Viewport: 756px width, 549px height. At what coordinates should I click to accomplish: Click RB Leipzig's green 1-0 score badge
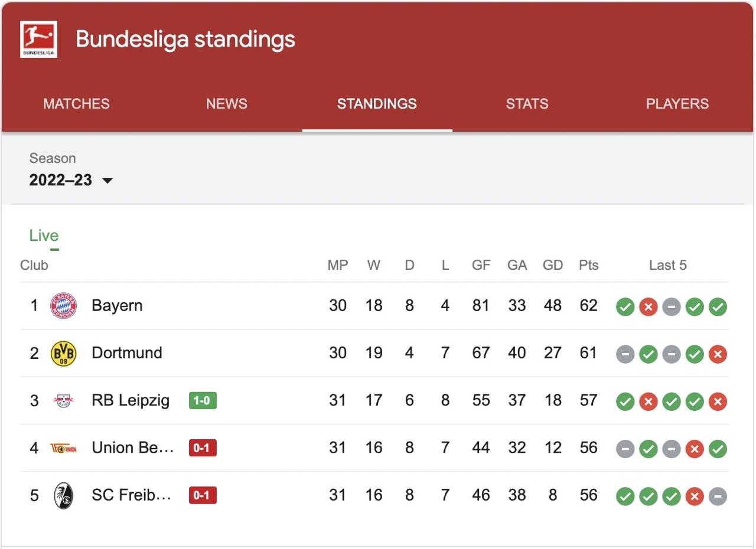click(201, 400)
